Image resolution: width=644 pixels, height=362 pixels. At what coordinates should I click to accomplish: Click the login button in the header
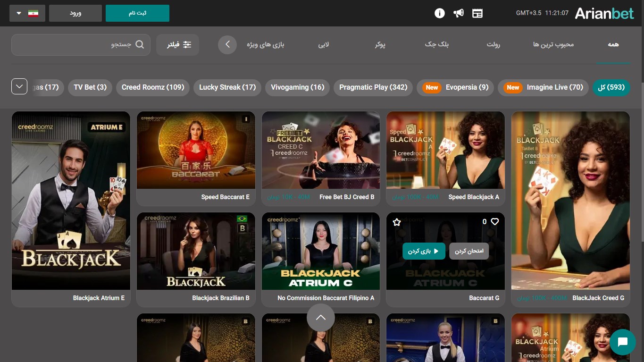(75, 13)
